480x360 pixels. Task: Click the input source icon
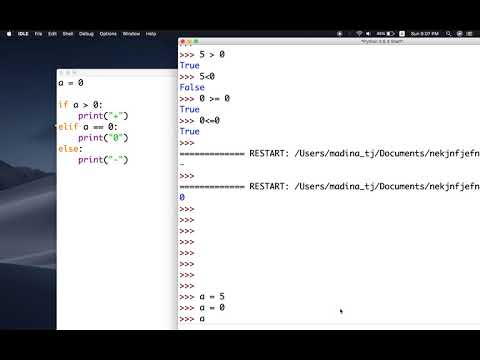coord(402,34)
